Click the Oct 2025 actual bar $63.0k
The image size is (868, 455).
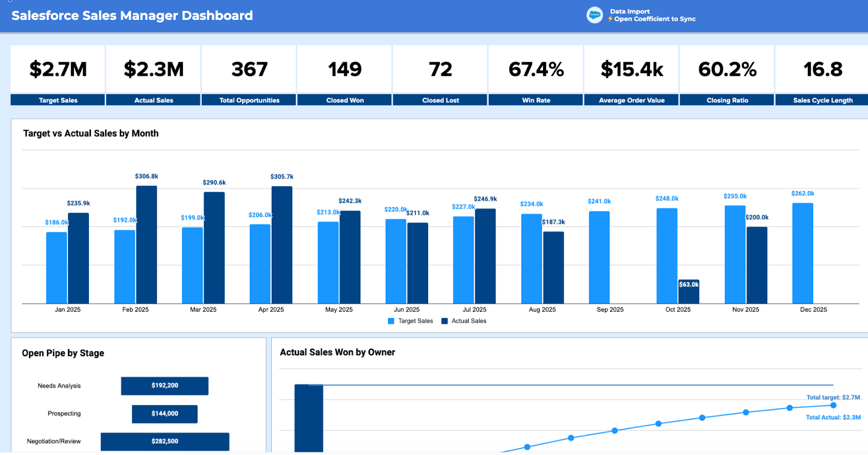[689, 291]
